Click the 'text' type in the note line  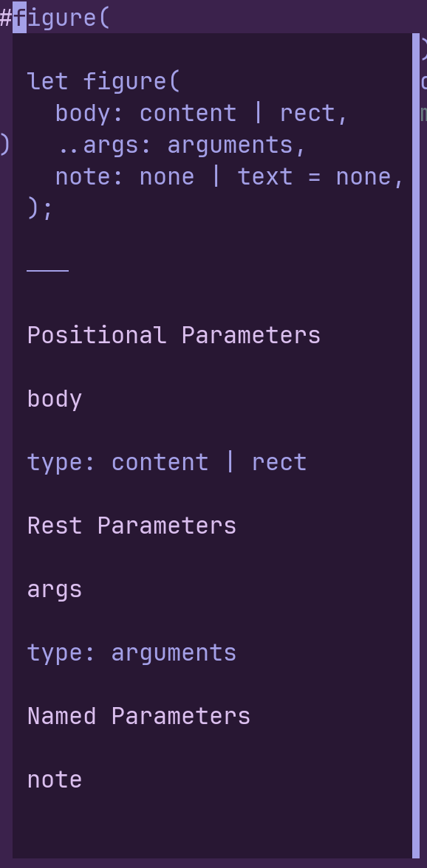click(265, 177)
